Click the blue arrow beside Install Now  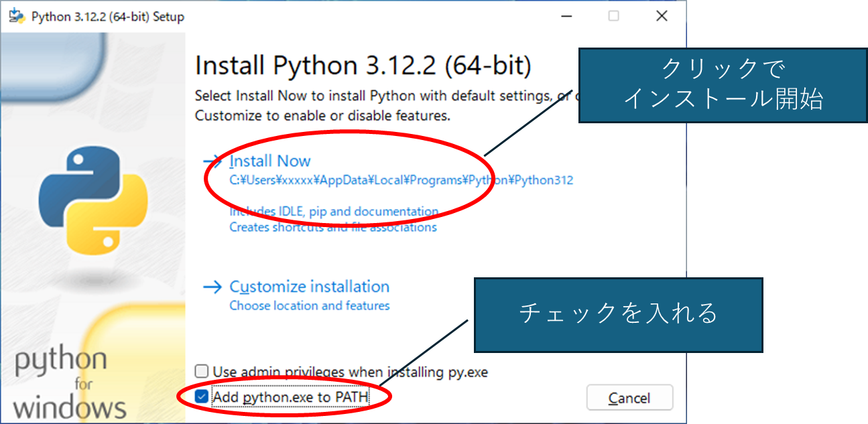(212, 161)
